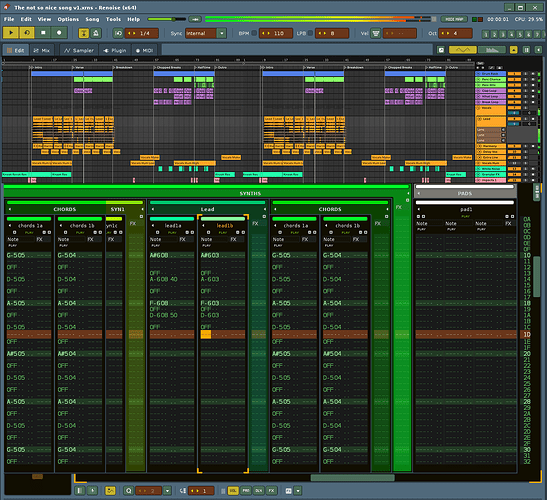The image size is (547, 500).
Task: Click the MIDI MAP button
Action: 454,19
